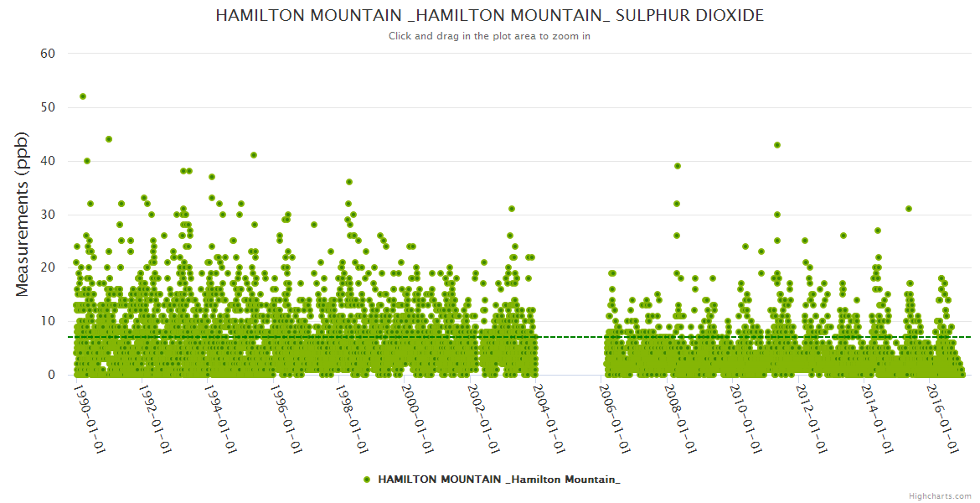Image resolution: width=980 pixels, height=503 pixels.
Task: Click the chart title text
Action: tap(489, 16)
